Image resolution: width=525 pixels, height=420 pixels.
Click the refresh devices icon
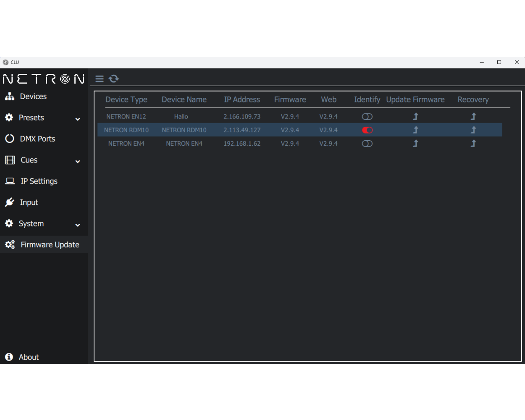[114, 79]
